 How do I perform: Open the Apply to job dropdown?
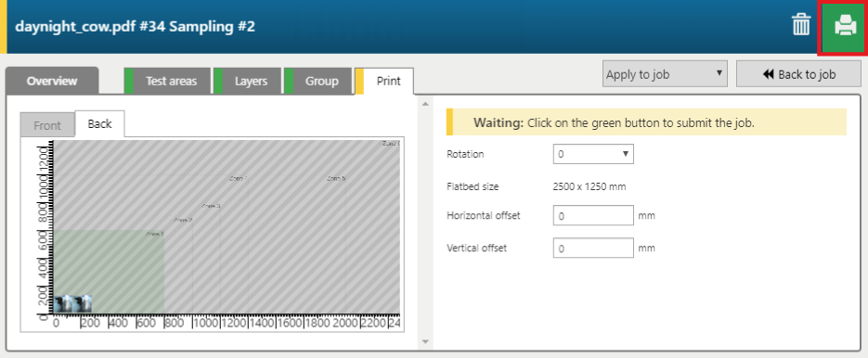point(665,74)
